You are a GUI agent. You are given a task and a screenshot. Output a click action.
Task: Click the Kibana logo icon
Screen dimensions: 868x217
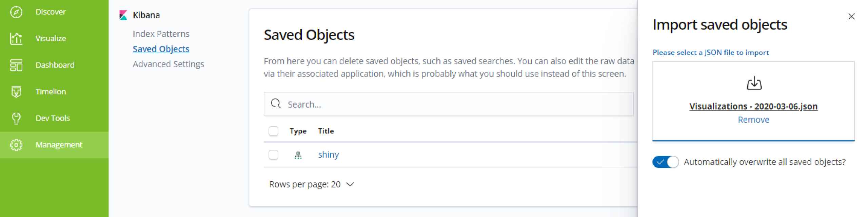pyautogui.click(x=123, y=15)
